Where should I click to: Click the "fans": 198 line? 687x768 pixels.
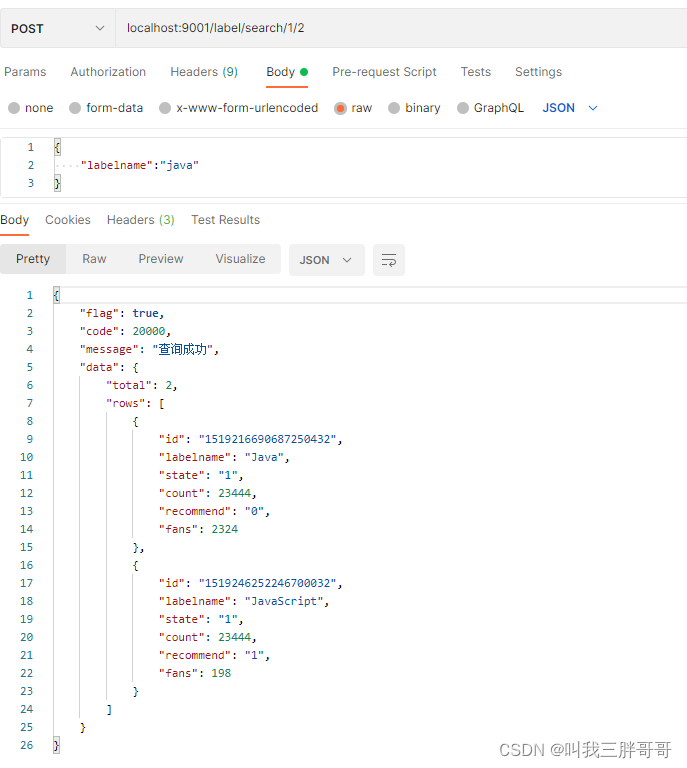coord(195,673)
